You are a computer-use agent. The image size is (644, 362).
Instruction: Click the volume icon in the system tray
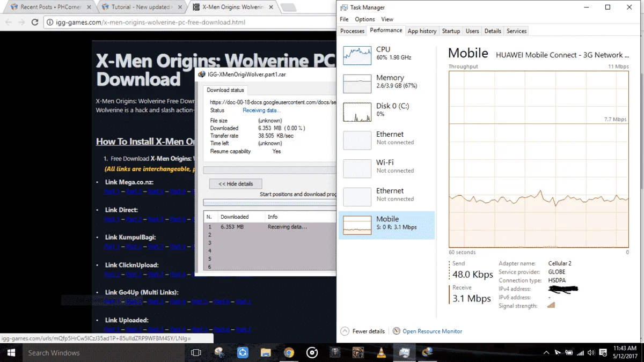591,353
